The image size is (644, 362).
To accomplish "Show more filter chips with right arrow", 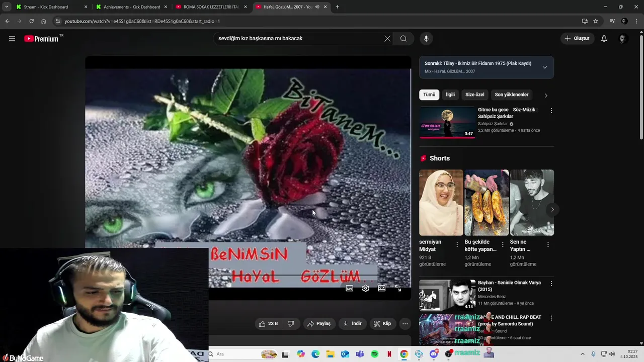I will tap(546, 95).
